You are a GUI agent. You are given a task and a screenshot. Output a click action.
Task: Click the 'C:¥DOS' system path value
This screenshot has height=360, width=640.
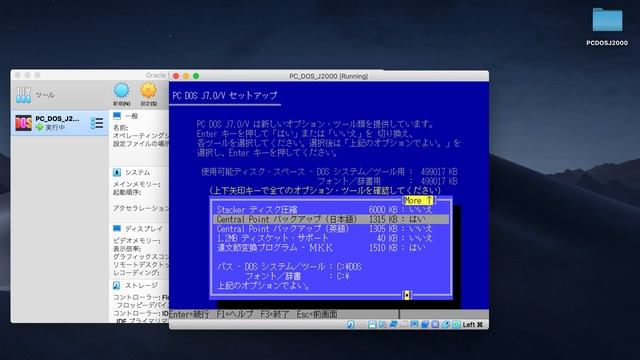[x=349, y=267]
